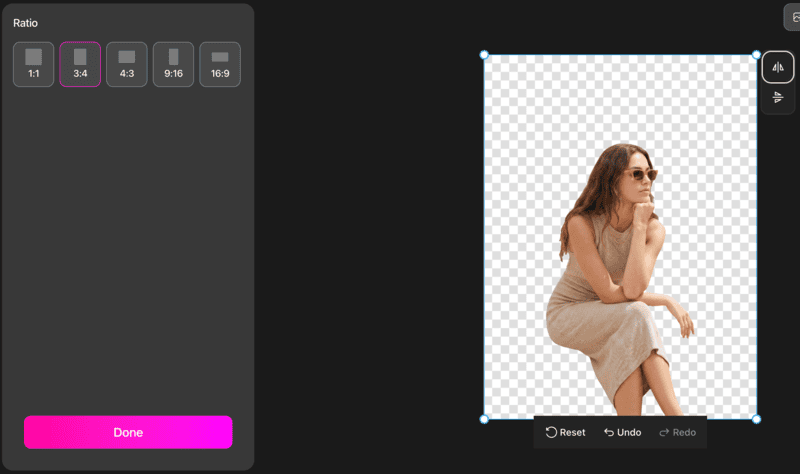Click the bottom-right crop handle
The image size is (800, 474).
pos(756,419)
